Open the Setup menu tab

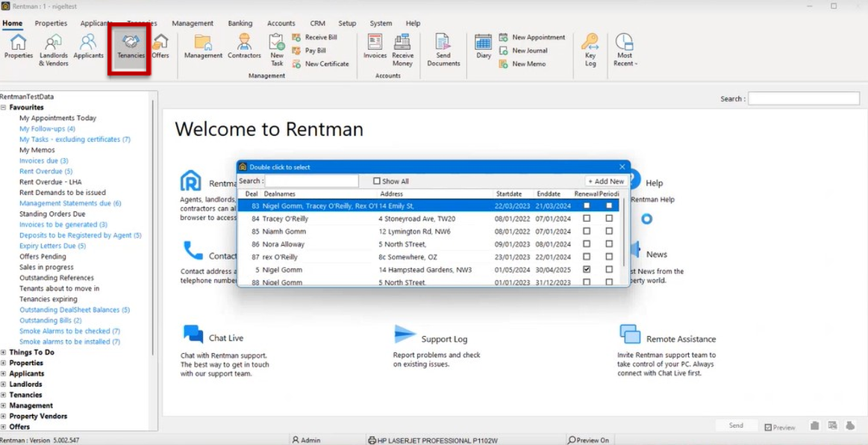tap(347, 23)
